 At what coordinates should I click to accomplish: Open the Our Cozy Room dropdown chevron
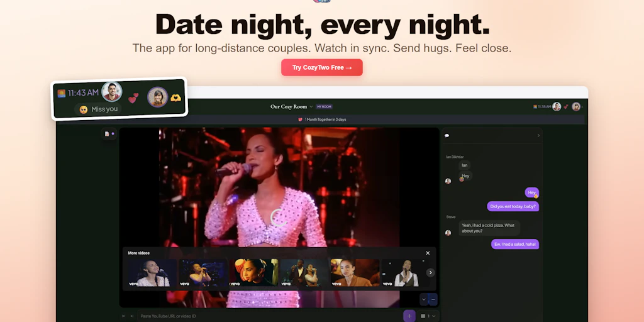tap(311, 107)
